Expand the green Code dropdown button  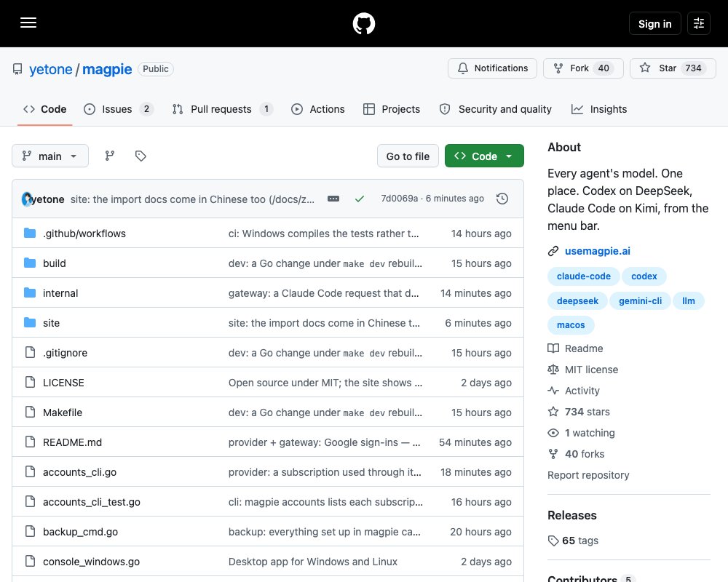(x=484, y=156)
